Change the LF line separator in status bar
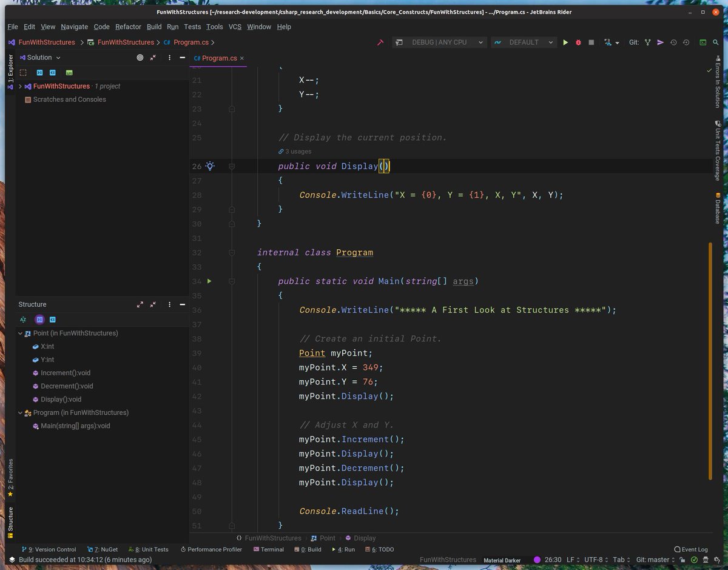Screen dimensions: 728x570 (x=574, y=560)
